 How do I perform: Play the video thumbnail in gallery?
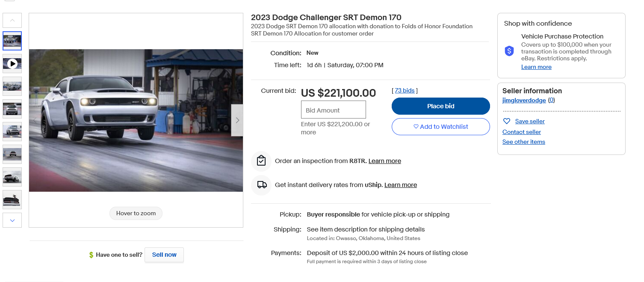[12, 64]
